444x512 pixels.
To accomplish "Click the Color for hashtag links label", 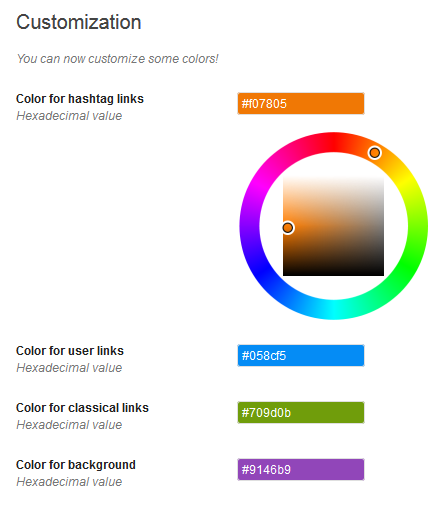I will [x=80, y=99].
